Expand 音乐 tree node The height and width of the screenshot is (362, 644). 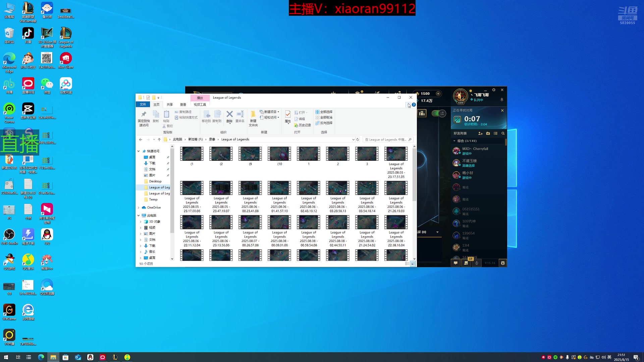point(141,252)
